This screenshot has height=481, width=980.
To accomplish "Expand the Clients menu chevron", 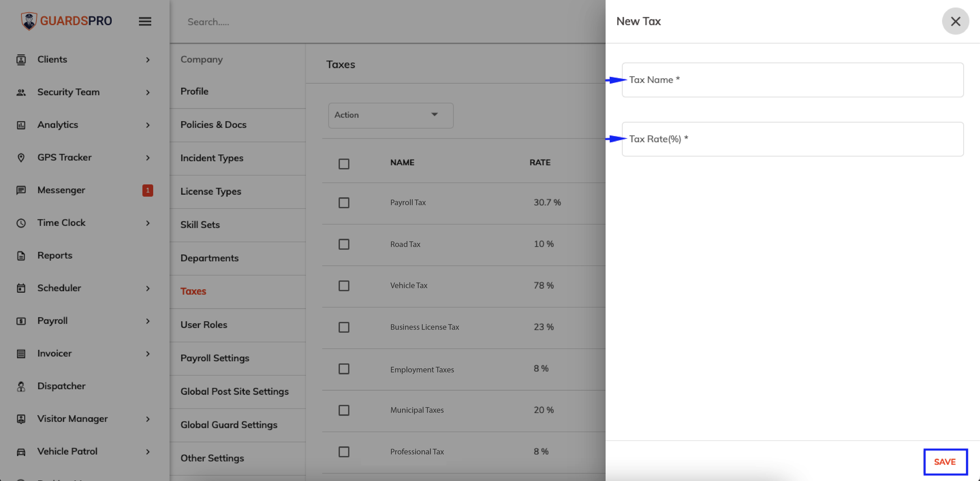I will (x=148, y=60).
